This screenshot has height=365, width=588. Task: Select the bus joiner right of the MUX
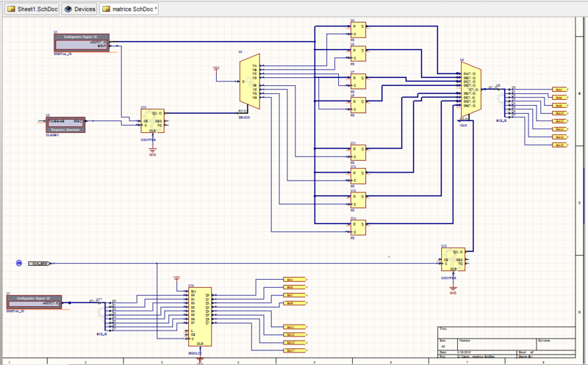click(x=504, y=101)
